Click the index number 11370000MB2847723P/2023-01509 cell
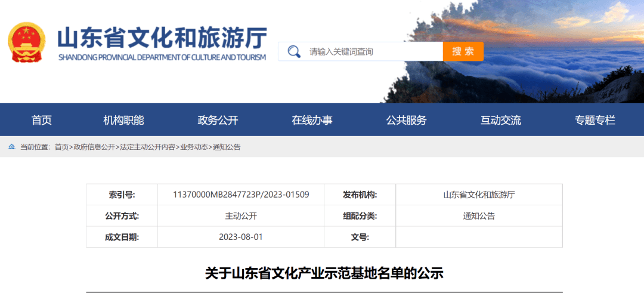Viewport: 644px width, 302px height. coord(241,195)
